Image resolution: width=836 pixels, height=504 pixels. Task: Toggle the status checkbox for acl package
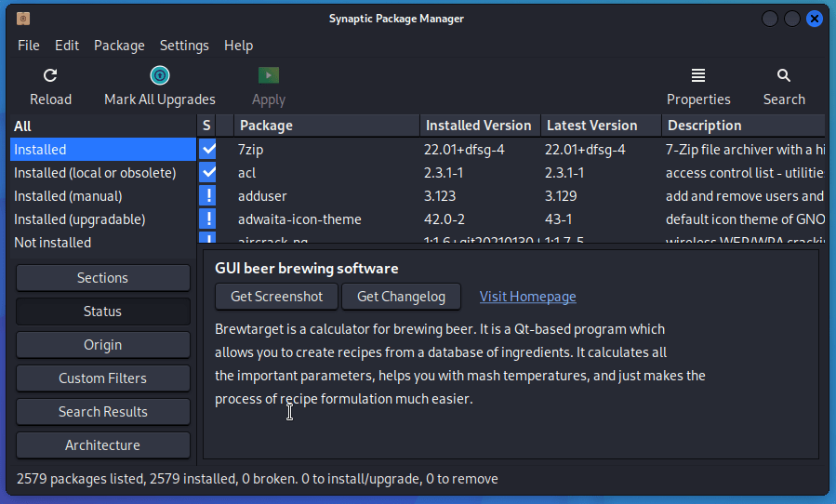208,173
